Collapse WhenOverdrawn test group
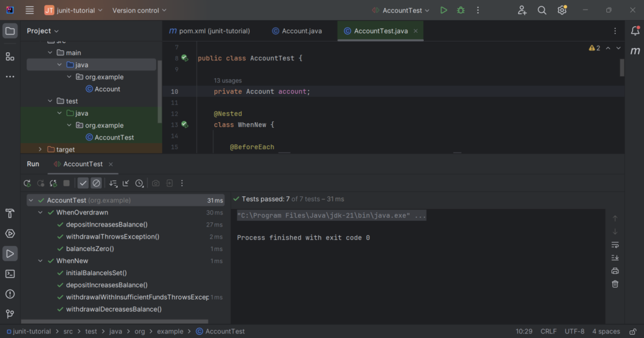The image size is (644, 338). coord(40,213)
